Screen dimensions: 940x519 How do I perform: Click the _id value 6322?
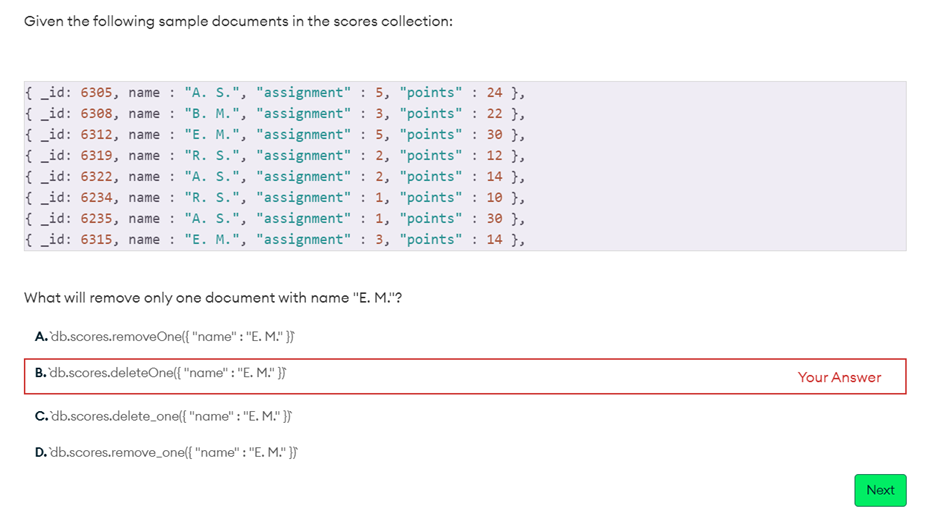[x=96, y=177]
